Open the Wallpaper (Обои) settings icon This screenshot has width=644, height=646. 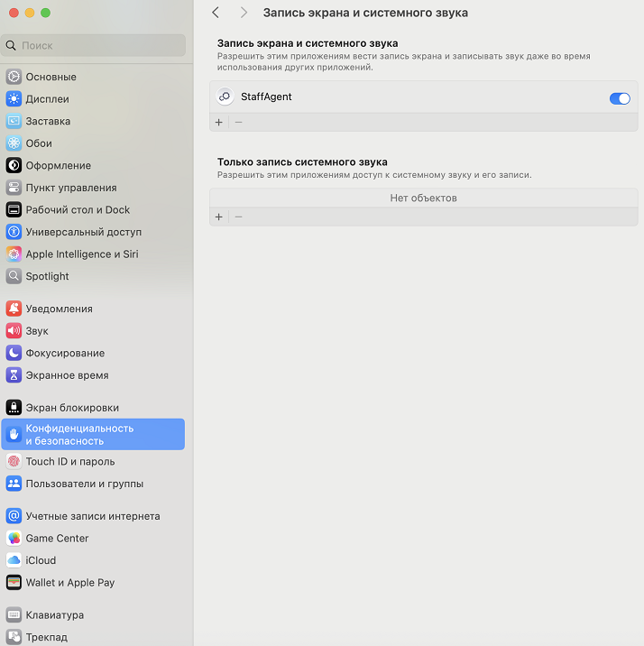click(14, 143)
